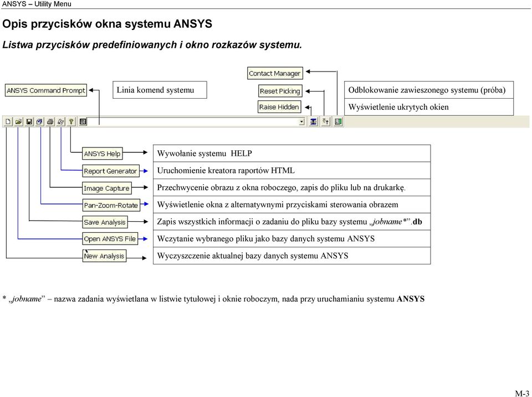
Task: Click the ANSYS Command Prompt tooltip label
Action: (x=46, y=90)
